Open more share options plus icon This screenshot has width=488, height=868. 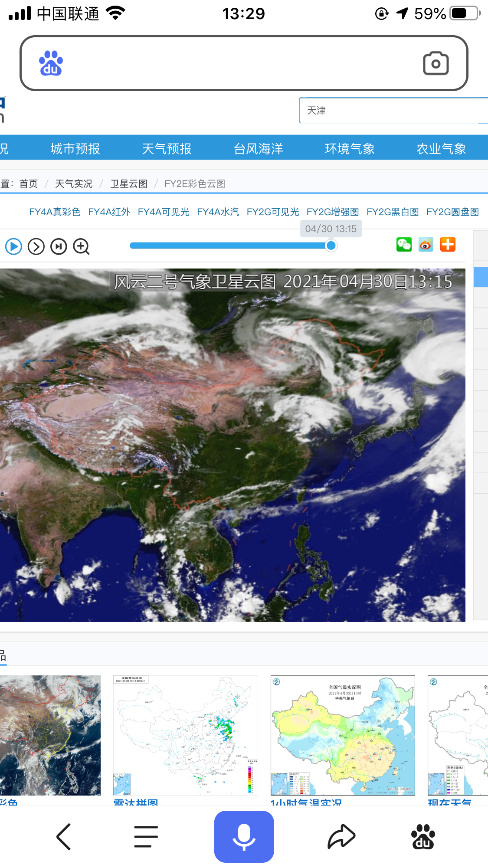(448, 244)
